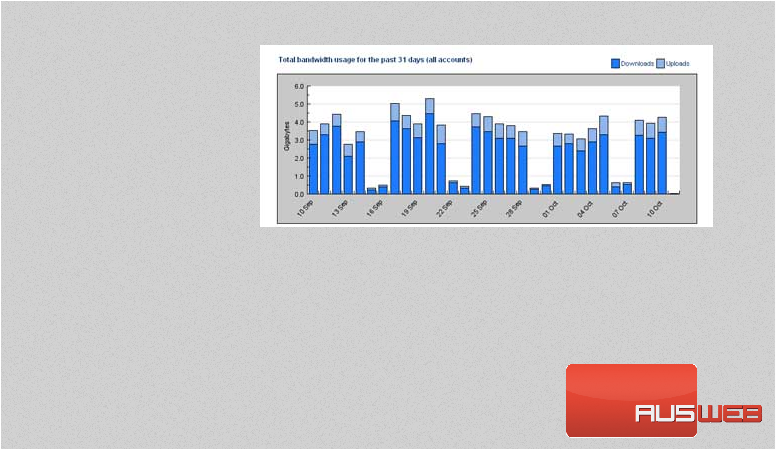Click the 28 Sep x-axis date label
This screenshot has height=450, width=776.
pos(516,208)
